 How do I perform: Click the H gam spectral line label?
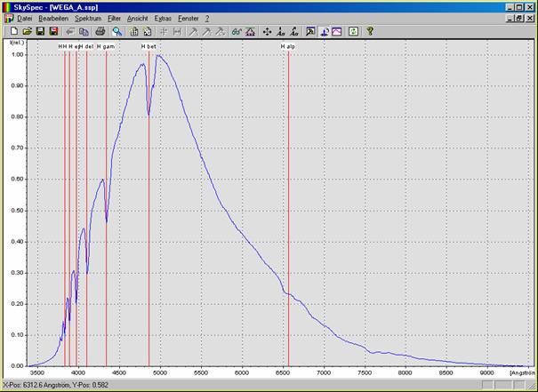pyautogui.click(x=106, y=45)
